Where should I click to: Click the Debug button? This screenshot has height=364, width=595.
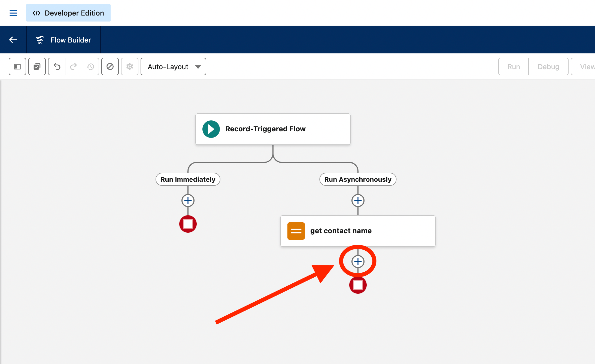click(x=548, y=66)
